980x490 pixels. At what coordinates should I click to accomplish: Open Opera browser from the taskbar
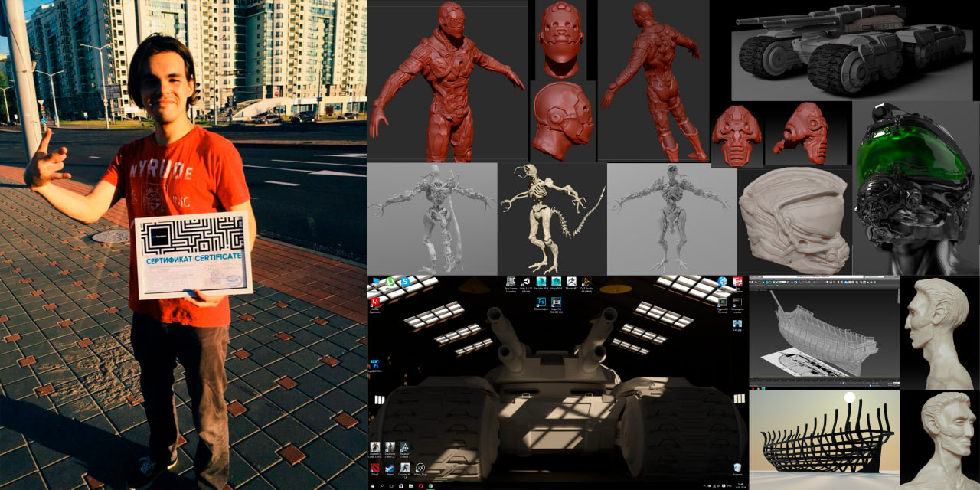click(x=423, y=486)
